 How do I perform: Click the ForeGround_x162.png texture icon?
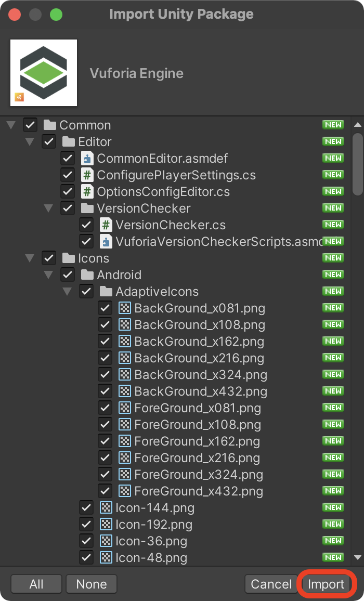pyautogui.click(x=125, y=441)
